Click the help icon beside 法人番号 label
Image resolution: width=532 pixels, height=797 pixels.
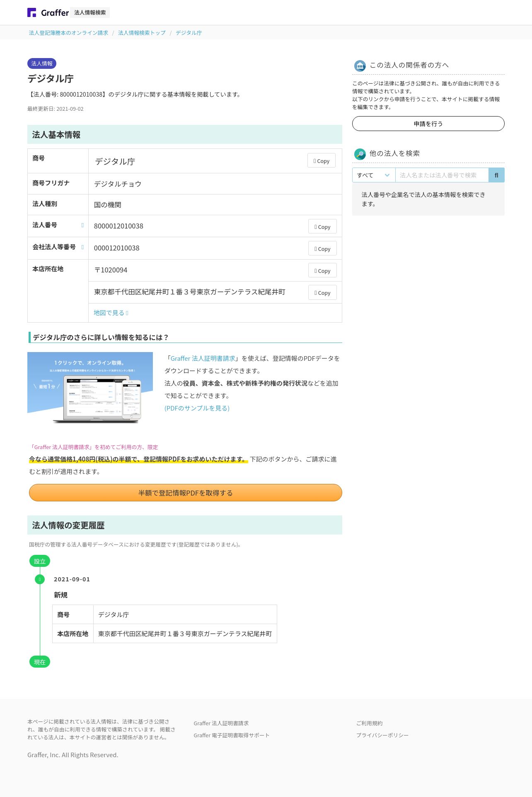tap(82, 225)
